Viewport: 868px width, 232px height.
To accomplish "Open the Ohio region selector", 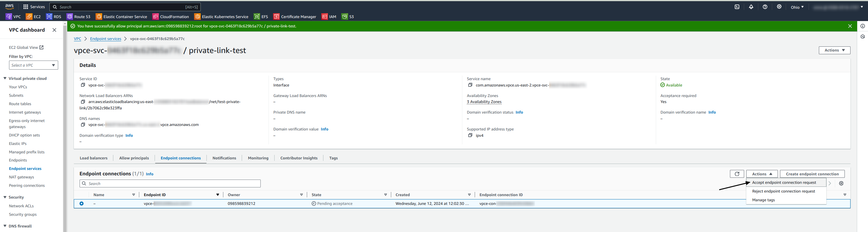I will tap(797, 7).
